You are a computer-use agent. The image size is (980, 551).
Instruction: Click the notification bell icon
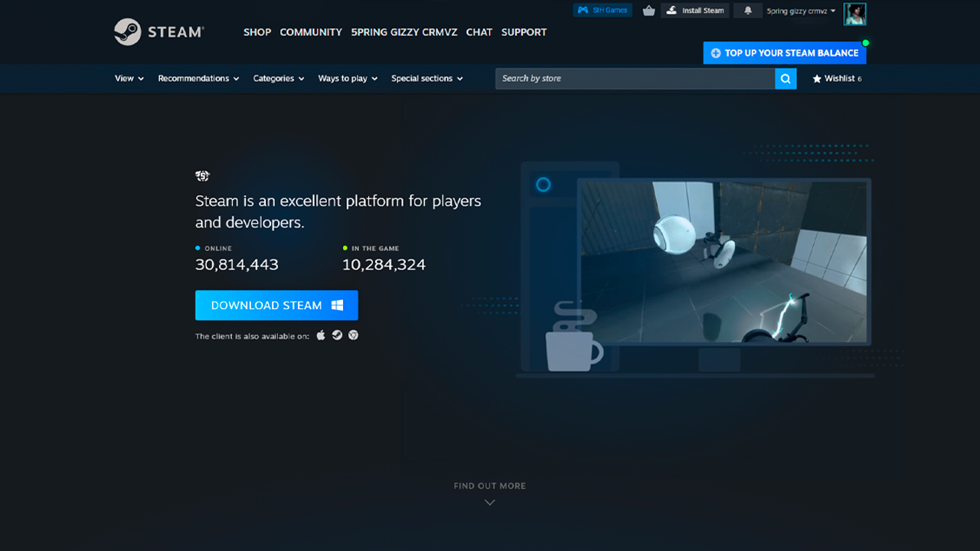(748, 11)
